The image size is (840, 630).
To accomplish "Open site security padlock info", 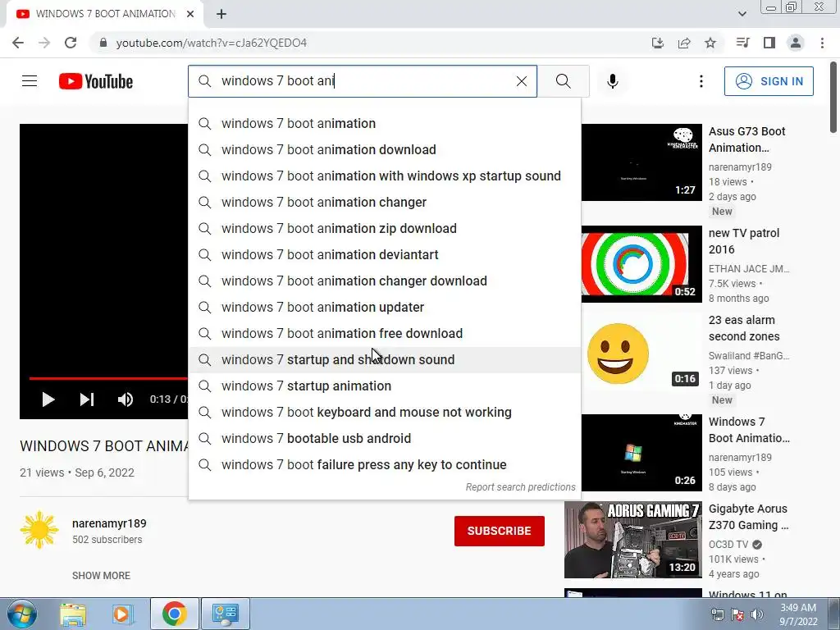I will pos(103,43).
